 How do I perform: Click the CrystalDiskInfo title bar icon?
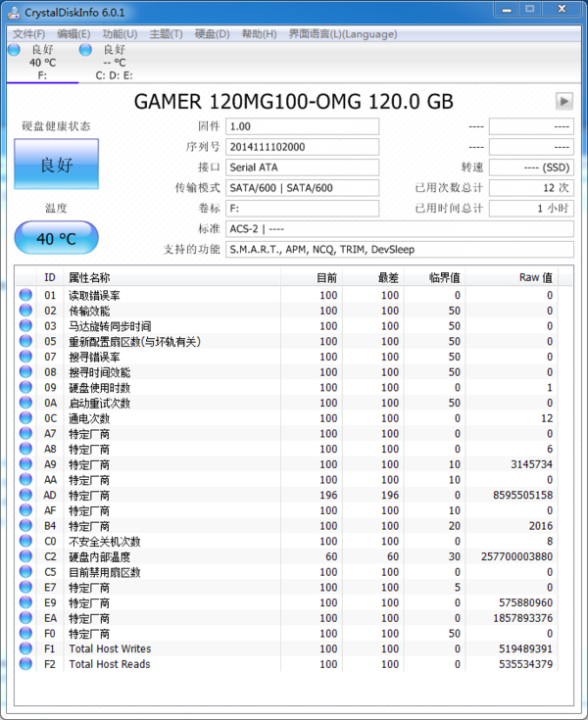point(14,13)
